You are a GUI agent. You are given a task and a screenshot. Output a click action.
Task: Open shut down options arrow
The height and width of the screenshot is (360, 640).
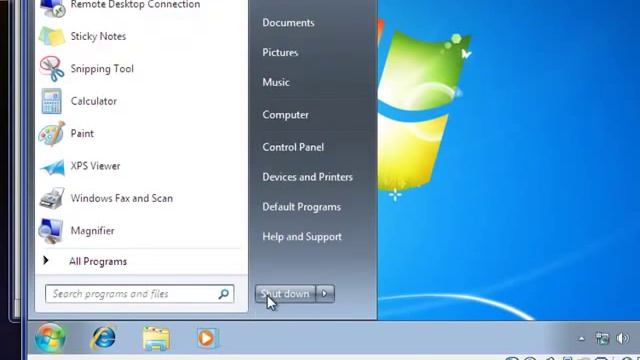coord(325,293)
